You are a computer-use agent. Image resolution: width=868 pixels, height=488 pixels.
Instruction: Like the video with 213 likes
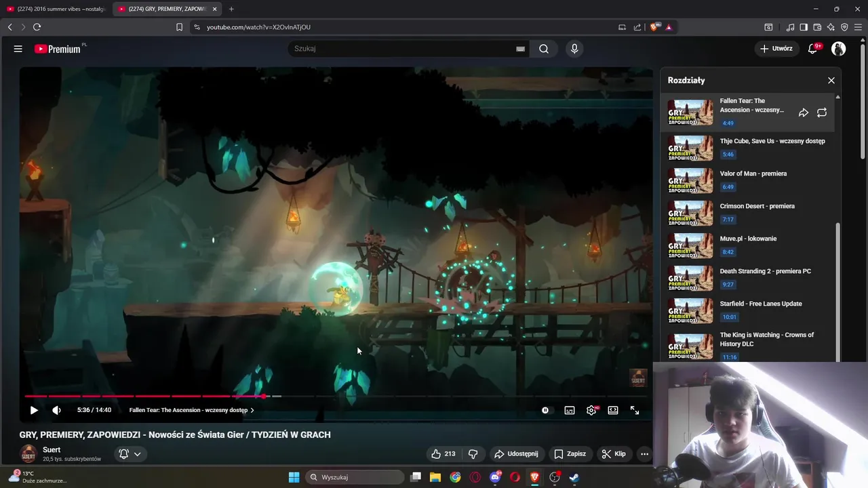coord(443,454)
